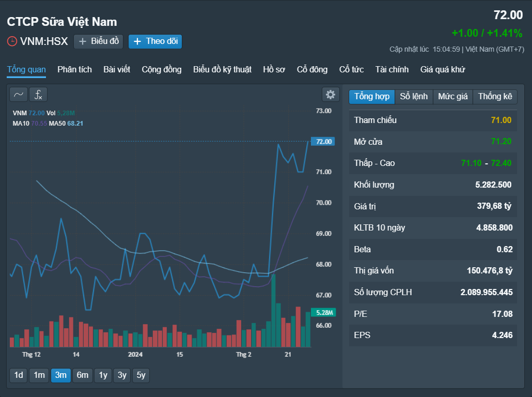This screenshot has width=532, height=397.
Task: View the Hồ sơ tab
Action: click(274, 70)
